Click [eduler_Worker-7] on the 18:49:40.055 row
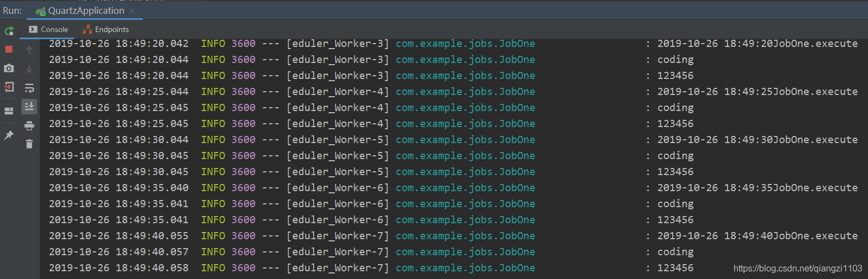This screenshot has height=279, width=868. click(x=337, y=235)
